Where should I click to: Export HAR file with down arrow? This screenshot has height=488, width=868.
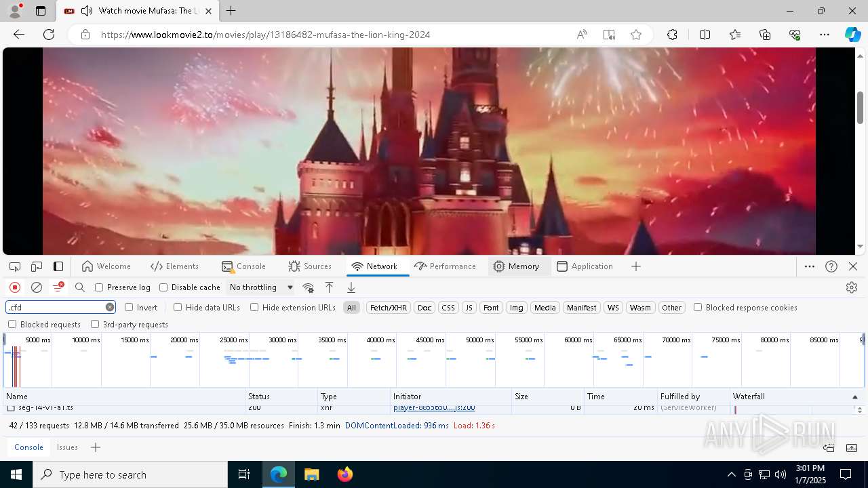click(351, 287)
